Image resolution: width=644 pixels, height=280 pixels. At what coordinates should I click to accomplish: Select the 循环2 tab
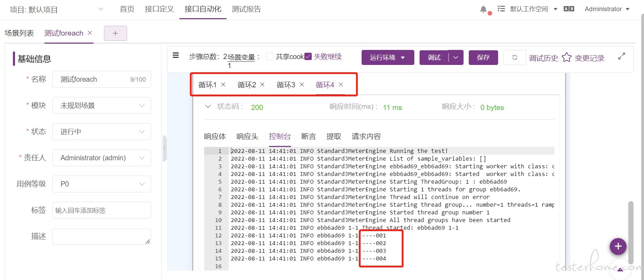pos(247,85)
